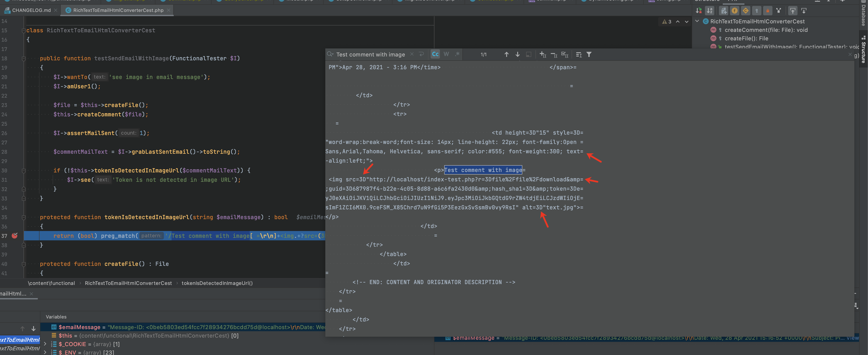Toggle Show Includes in Structure toolbar
Screen dimensions: 868x355
point(723,11)
